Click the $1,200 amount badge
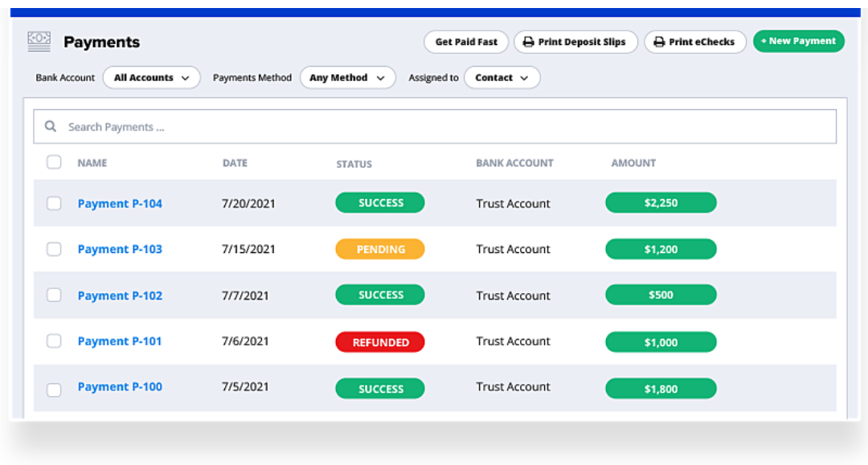 (x=661, y=249)
